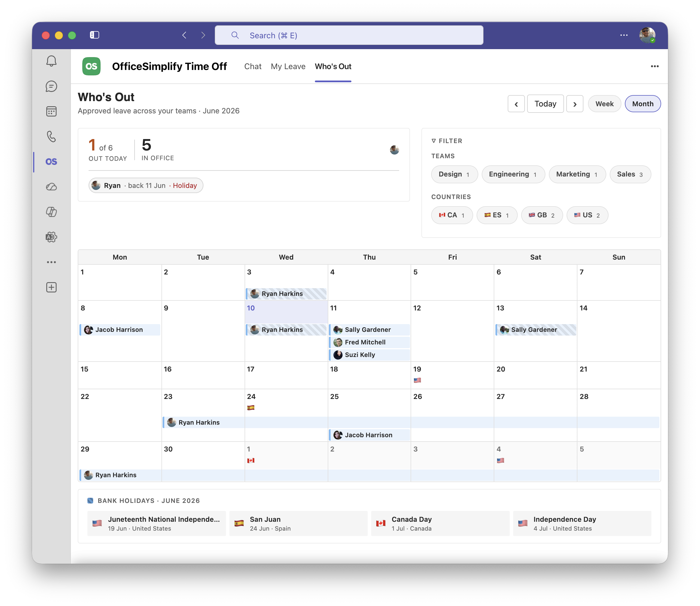Open Sally Gardener leave on June 13

coord(536,330)
